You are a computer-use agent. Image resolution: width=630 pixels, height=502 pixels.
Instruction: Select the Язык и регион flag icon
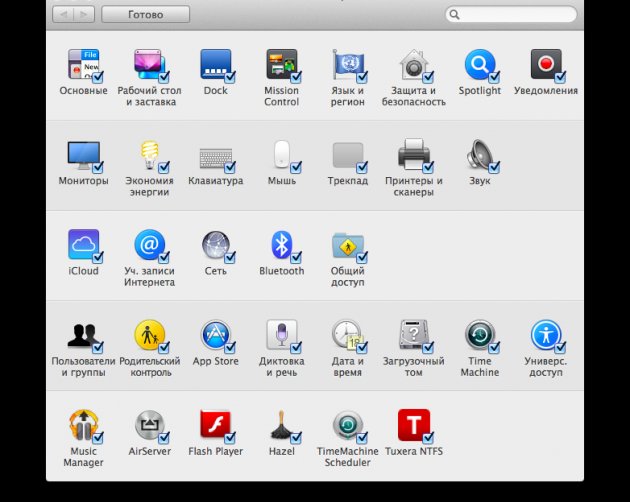point(348,64)
